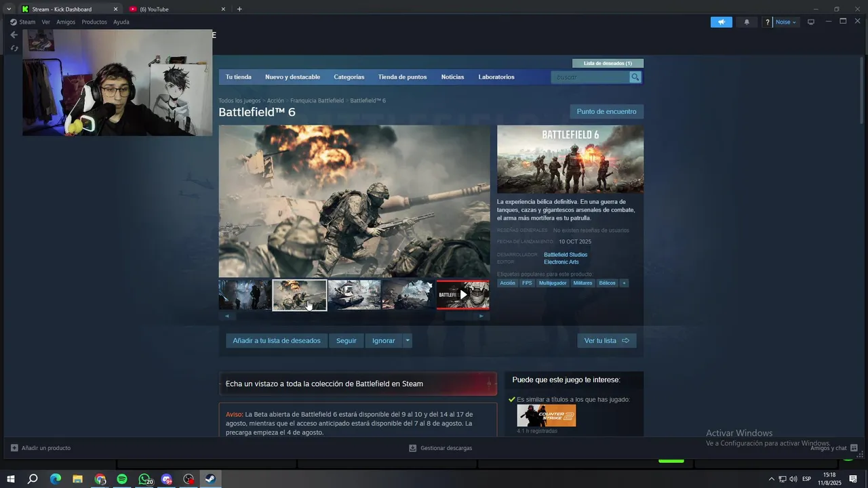This screenshot has width=868, height=488.
Task: Click the store search magnifier icon
Action: 635,77
